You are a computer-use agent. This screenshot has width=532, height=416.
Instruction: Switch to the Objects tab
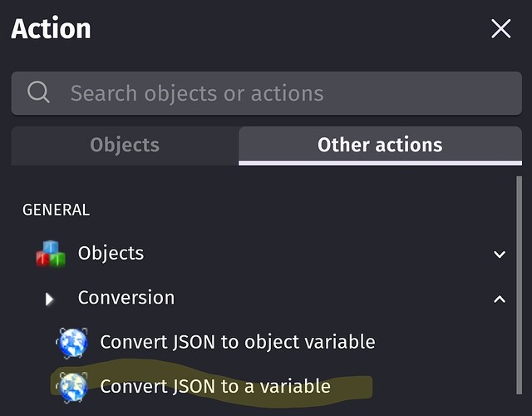[x=125, y=146]
